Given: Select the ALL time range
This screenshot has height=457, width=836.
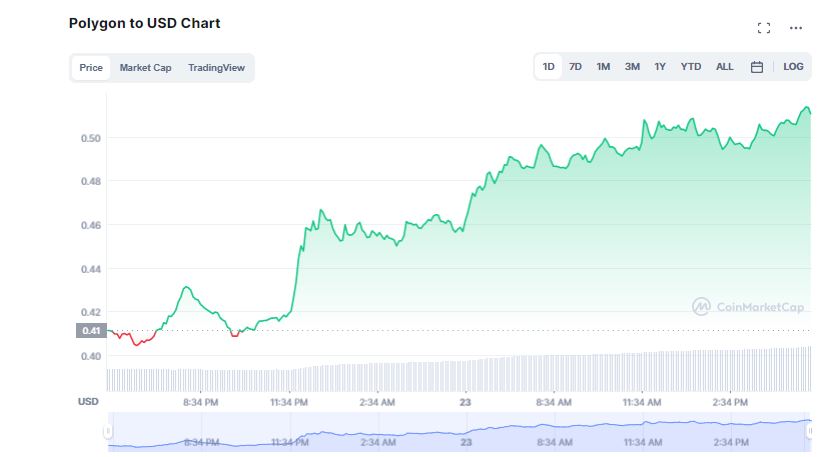Looking at the screenshot, I should 724,67.
